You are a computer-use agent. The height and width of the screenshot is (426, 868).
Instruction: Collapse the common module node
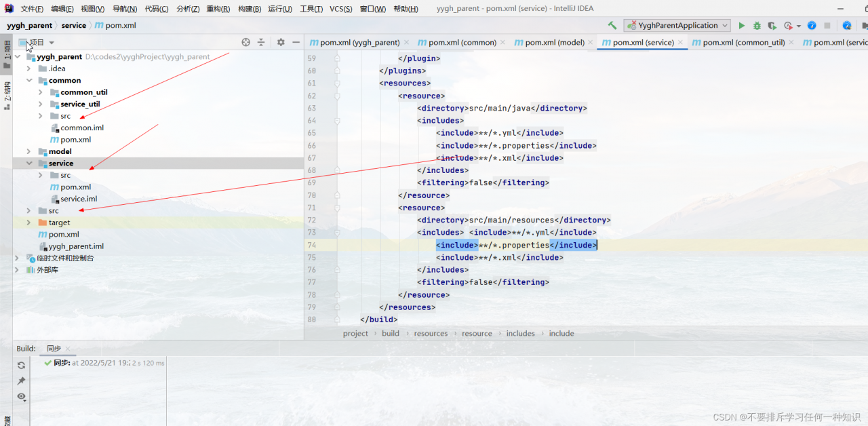(29, 81)
